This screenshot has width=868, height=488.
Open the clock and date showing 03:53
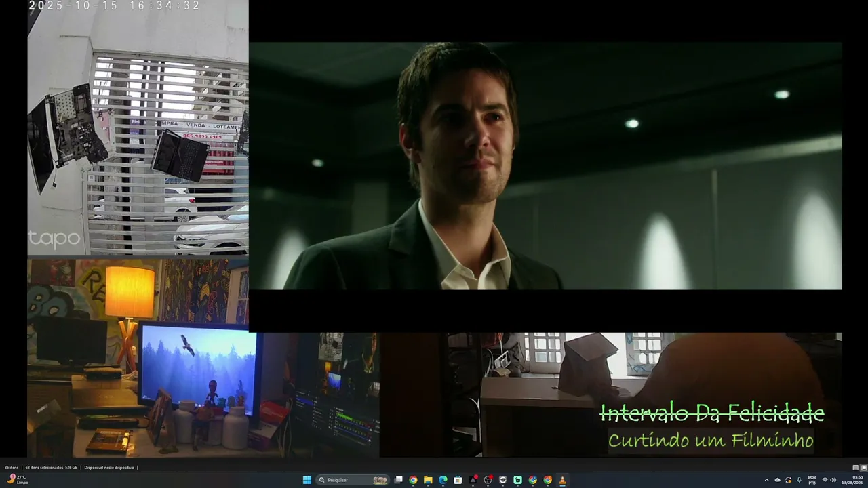click(x=853, y=480)
